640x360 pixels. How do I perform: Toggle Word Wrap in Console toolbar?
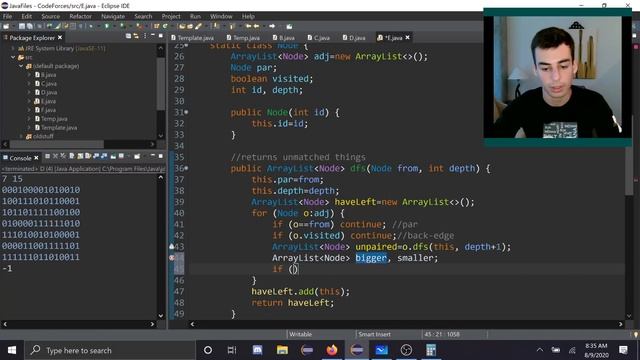(88, 156)
